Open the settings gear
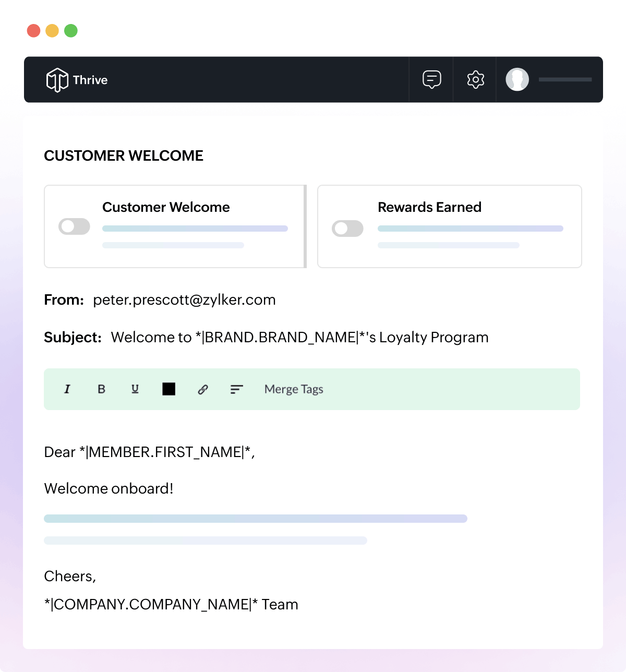Image resolution: width=626 pixels, height=672 pixels. click(x=474, y=79)
